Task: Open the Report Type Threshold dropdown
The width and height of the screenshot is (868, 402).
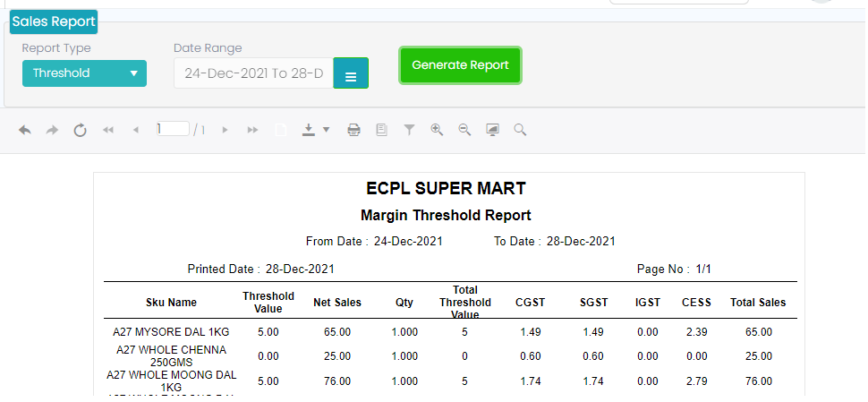Action: pos(84,73)
